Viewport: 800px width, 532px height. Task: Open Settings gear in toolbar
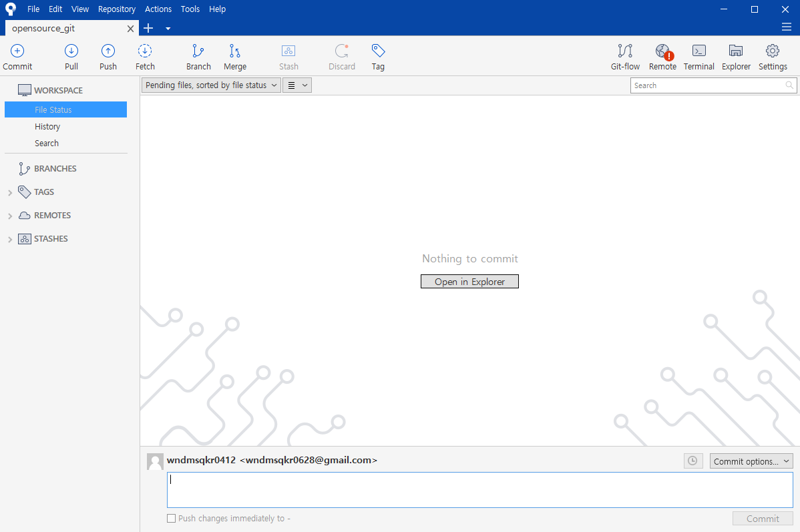[773, 51]
